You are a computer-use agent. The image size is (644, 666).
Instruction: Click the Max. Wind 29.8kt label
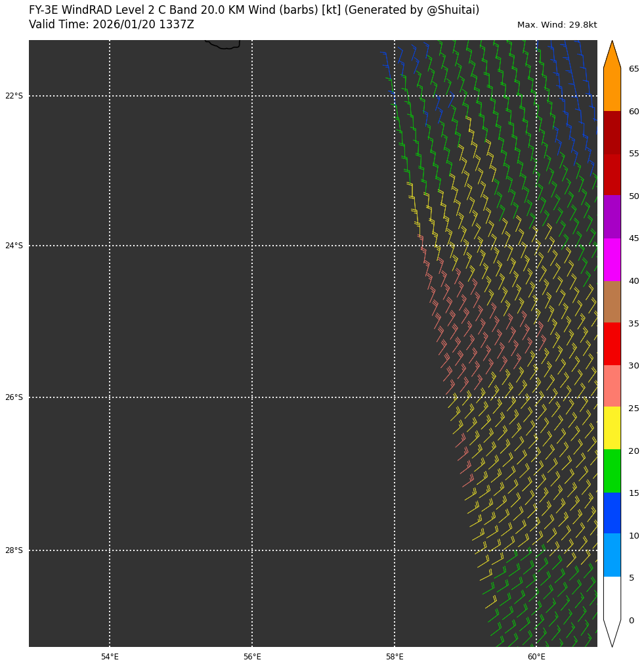557,25
